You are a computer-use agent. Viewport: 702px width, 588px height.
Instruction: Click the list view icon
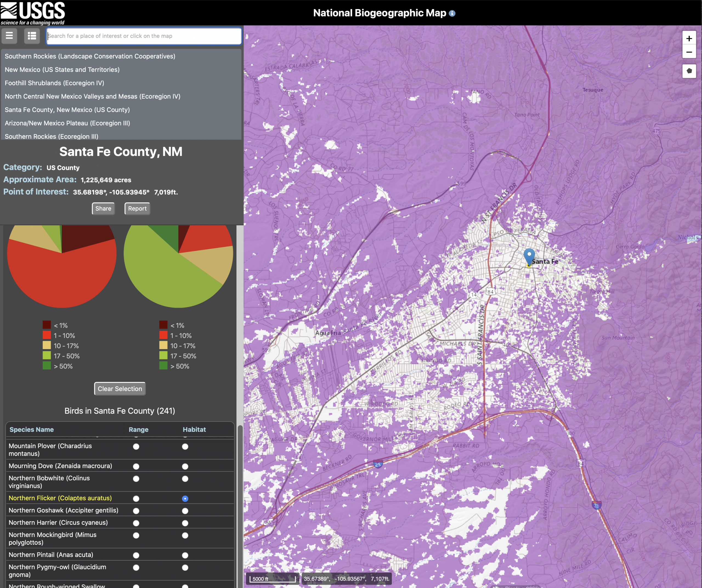(x=32, y=36)
